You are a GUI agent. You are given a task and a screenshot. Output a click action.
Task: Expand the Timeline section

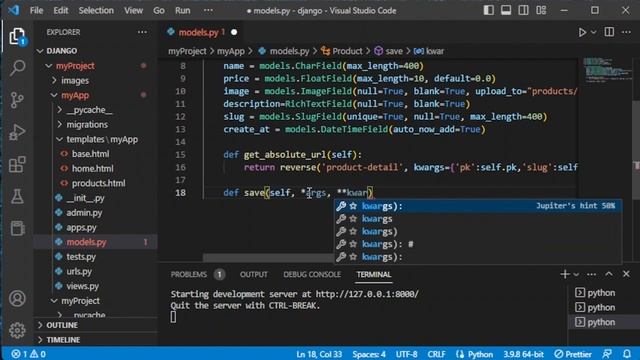tap(63, 340)
